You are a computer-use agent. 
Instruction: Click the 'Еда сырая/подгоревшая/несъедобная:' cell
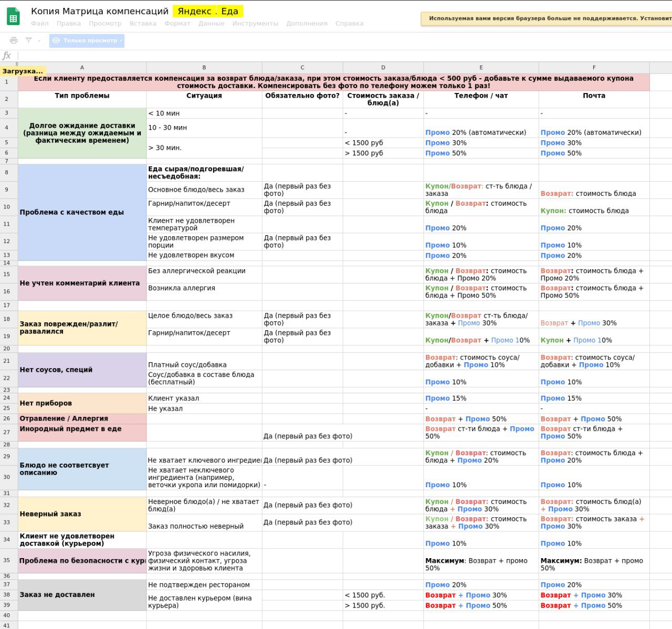click(x=204, y=172)
